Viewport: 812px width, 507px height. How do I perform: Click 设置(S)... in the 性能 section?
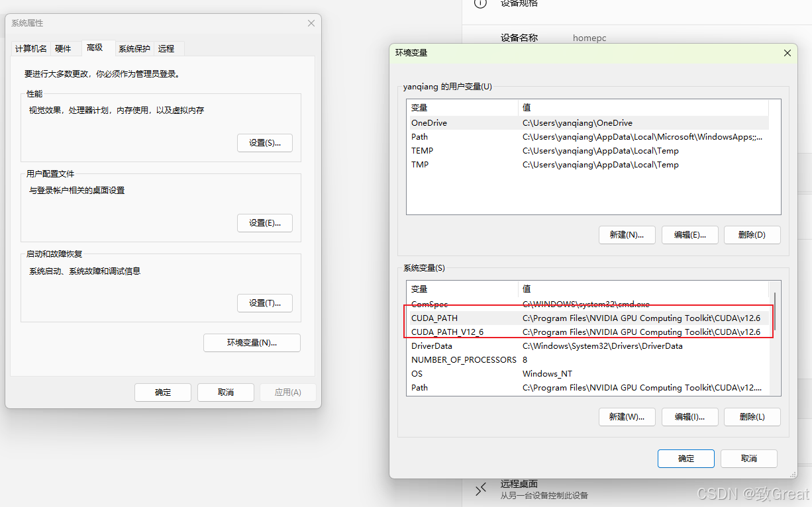[x=265, y=143]
